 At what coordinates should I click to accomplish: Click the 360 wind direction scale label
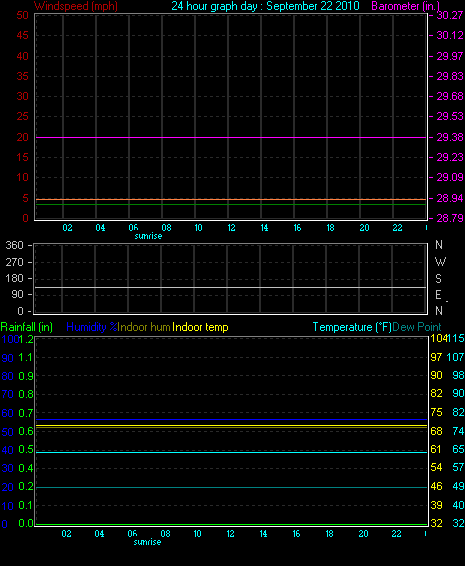click(14, 245)
